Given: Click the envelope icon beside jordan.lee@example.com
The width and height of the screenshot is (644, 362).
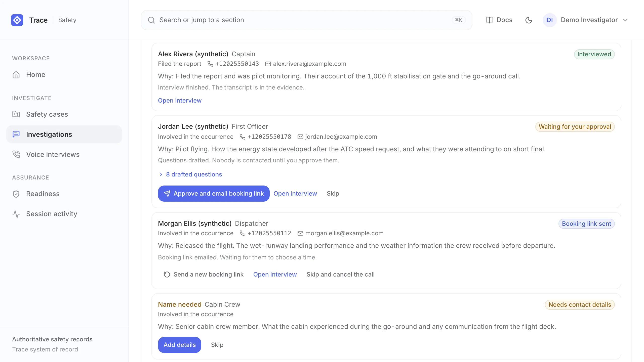Looking at the screenshot, I should (300, 137).
